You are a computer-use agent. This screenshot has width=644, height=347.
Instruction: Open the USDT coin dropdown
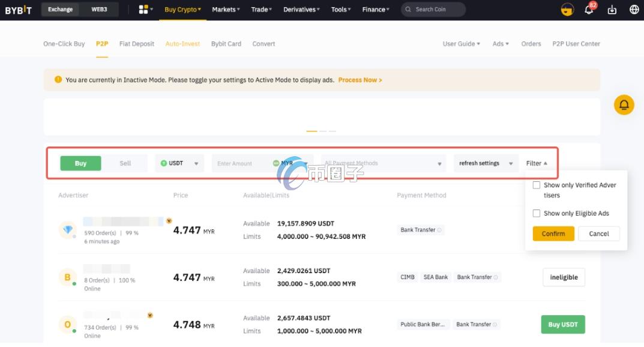(179, 163)
